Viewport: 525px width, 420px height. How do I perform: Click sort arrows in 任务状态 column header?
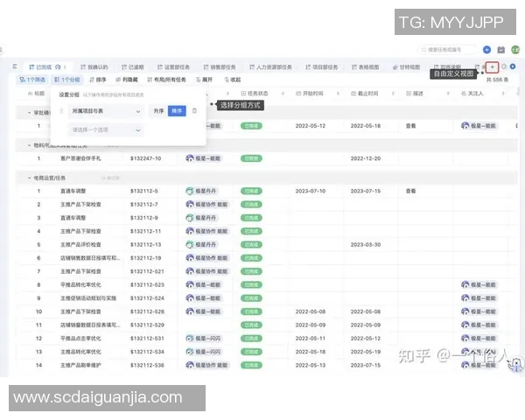tap(283, 94)
